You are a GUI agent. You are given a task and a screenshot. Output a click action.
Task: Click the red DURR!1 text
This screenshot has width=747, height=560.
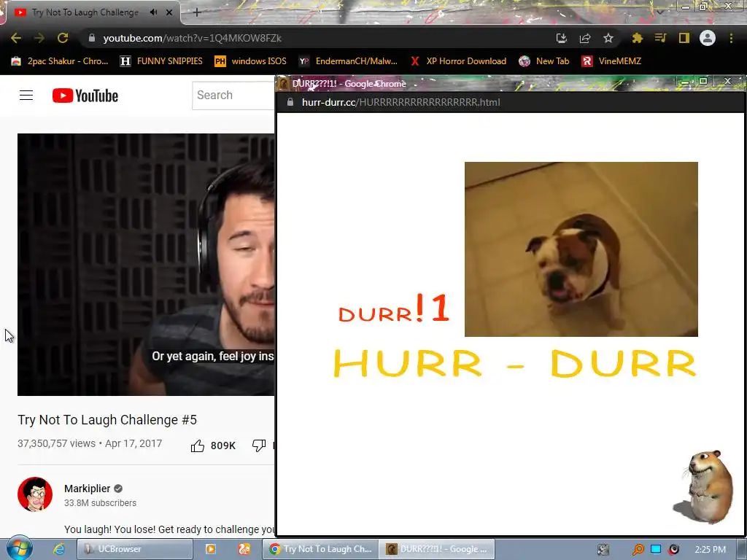[393, 308]
